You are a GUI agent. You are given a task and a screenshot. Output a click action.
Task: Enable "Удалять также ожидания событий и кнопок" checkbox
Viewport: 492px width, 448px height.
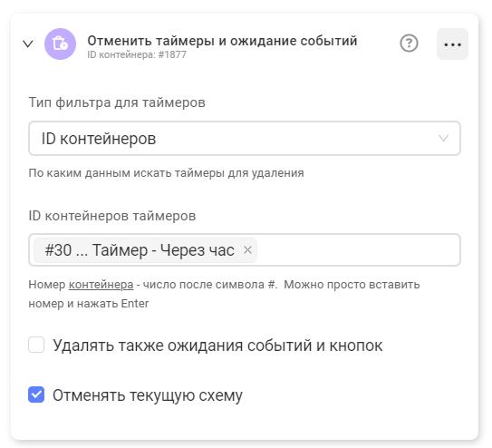pos(36,345)
